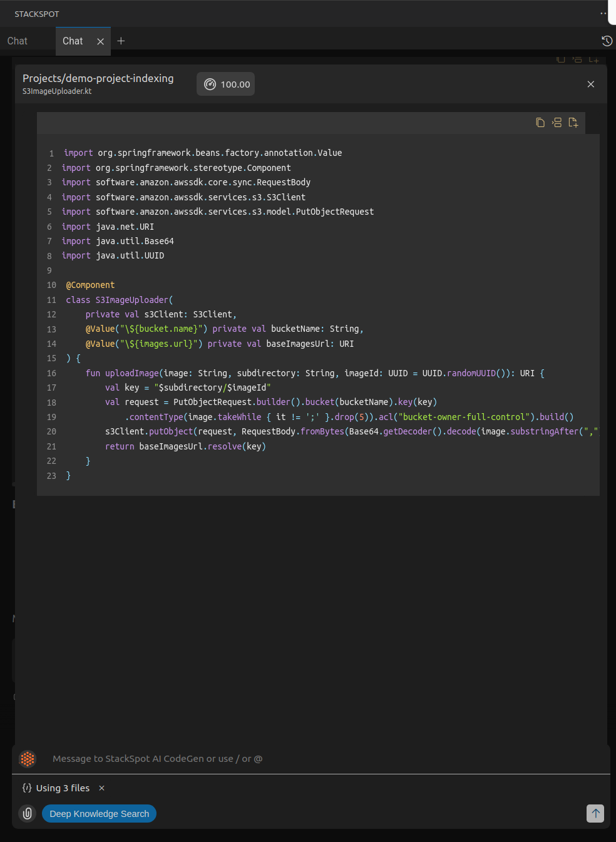Viewport: 616px width, 842px height.
Task: Click the Projects/demo-project-indexing title
Action: tap(98, 78)
